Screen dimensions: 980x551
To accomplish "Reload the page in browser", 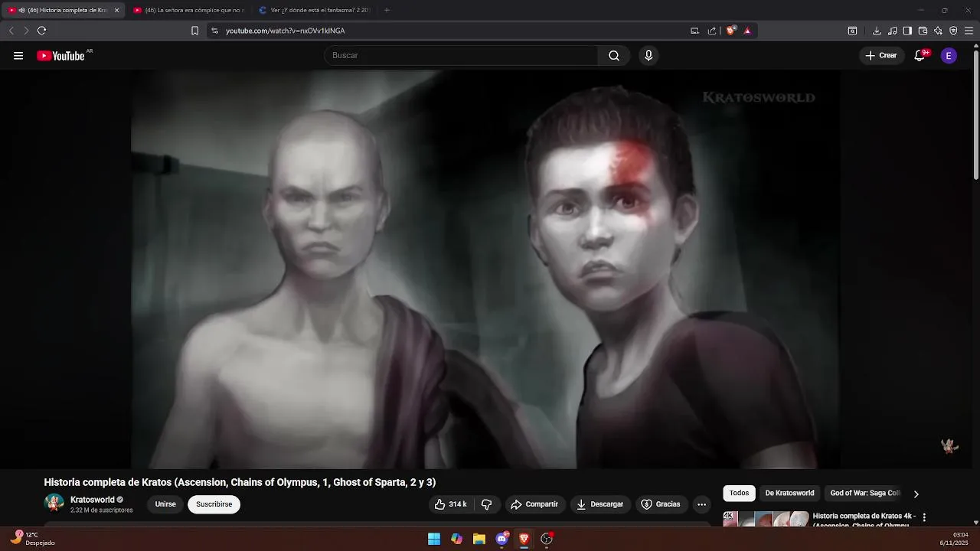I will (x=41, y=31).
